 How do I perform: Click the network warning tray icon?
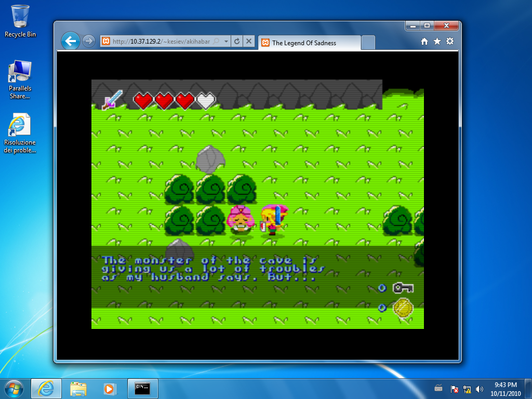(467, 389)
